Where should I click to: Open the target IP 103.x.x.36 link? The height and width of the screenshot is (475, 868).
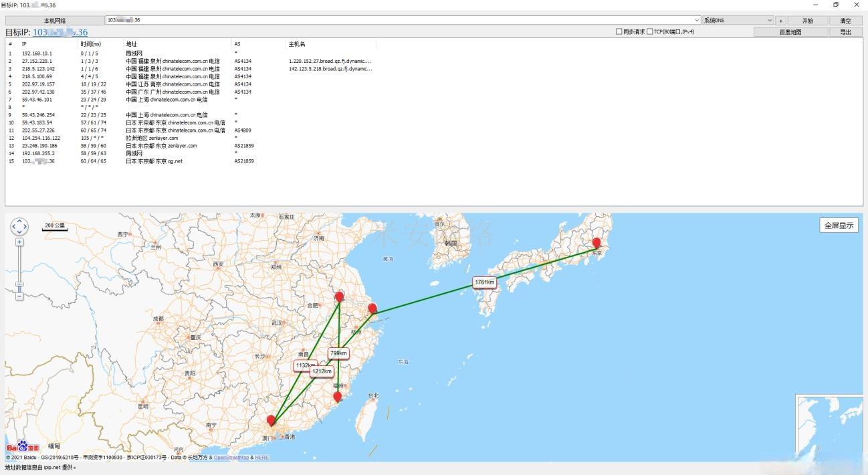click(x=60, y=32)
